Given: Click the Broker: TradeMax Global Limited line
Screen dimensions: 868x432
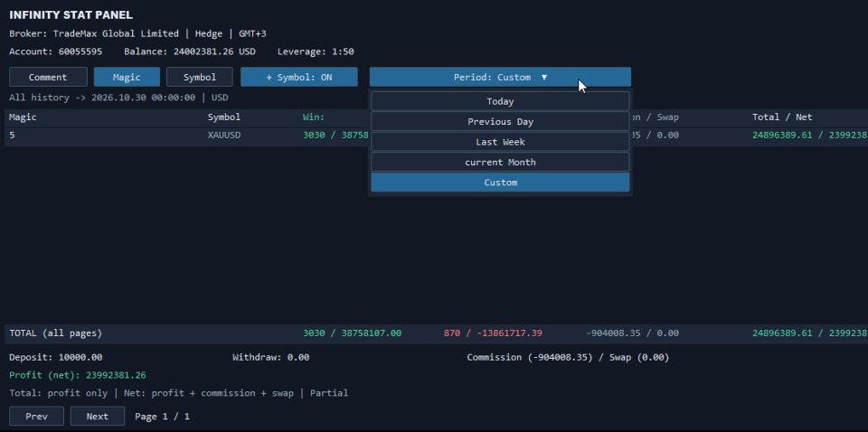Looking at the screenshot, I should click(137, 33).
